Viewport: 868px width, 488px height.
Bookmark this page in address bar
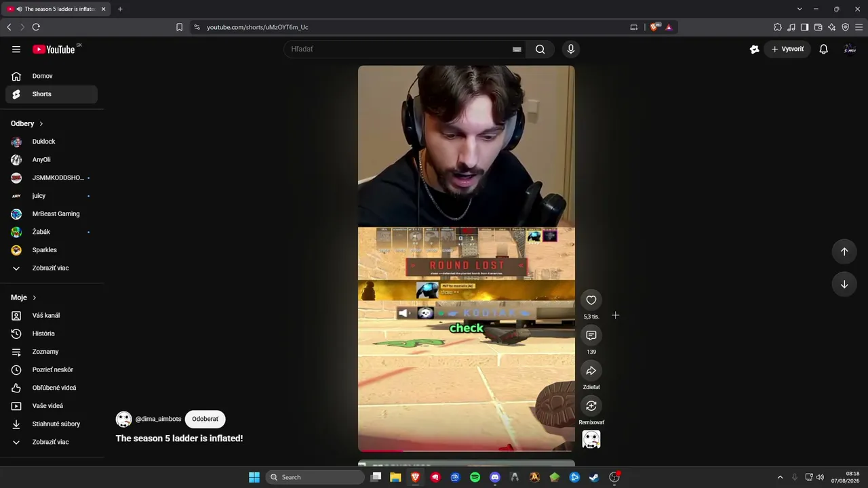[x=179, y=27]
